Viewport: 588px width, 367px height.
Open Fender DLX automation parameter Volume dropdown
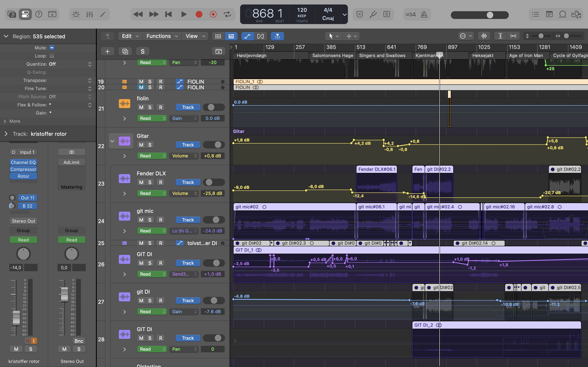click(x=184, y=193)
